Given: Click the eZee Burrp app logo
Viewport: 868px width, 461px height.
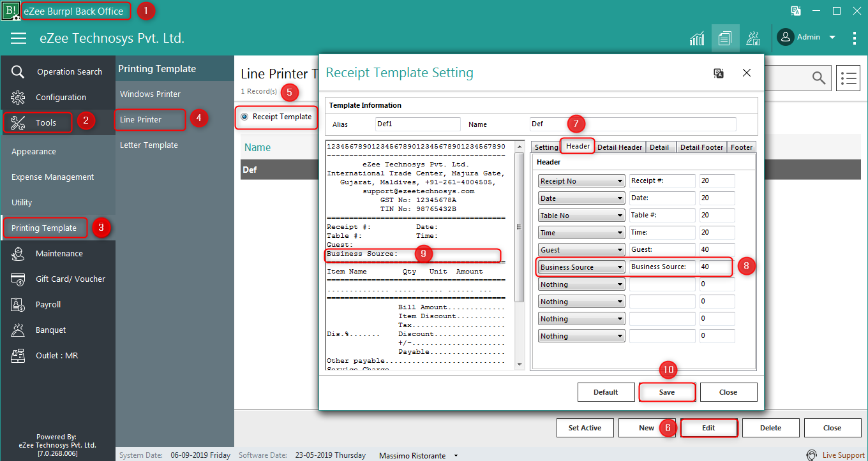Looking at the screenshot, I should (10, 11).
